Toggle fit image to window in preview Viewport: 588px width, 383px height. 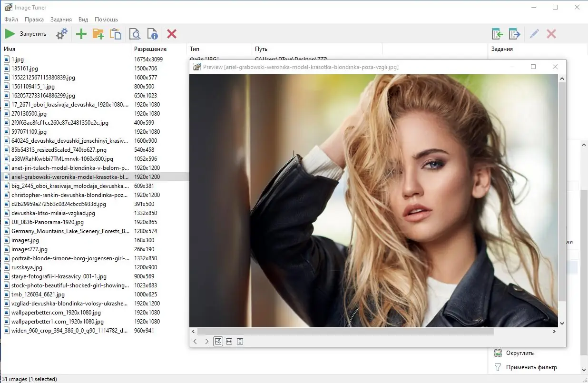(x=218, y=341)
